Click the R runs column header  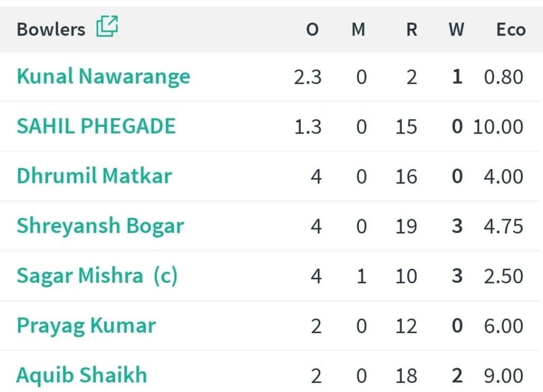[411, 30]
